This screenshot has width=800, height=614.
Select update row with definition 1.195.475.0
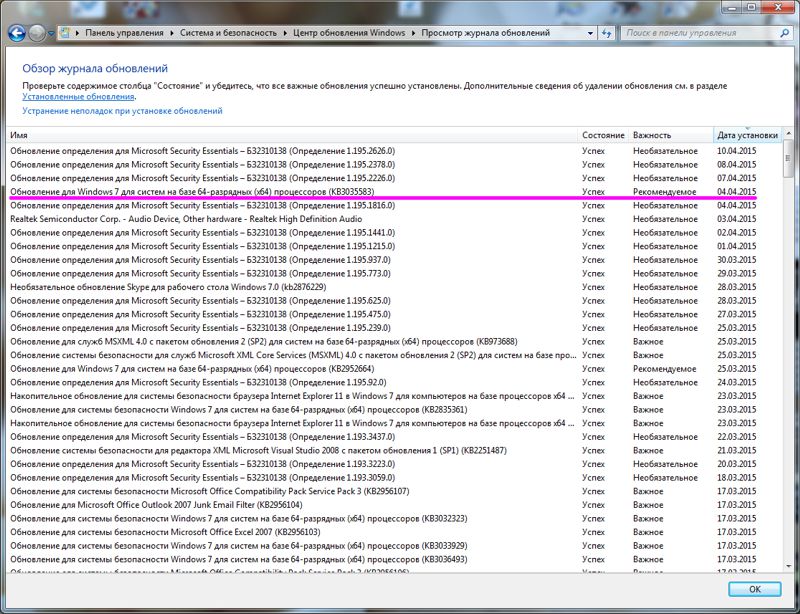click(x=395, y=314)
